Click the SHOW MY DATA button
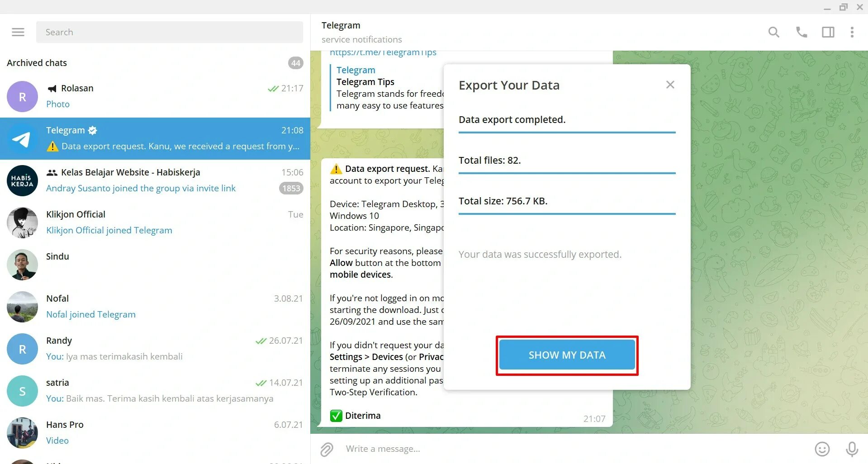This screenshot has width=868, height=464. click(567, 355)
